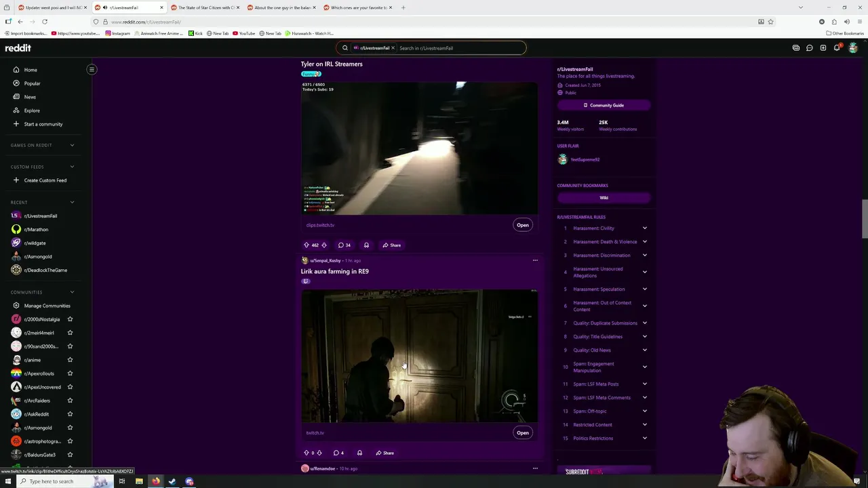
Task: Click the Search in r/LivestreamFail field
Action: 460,48
